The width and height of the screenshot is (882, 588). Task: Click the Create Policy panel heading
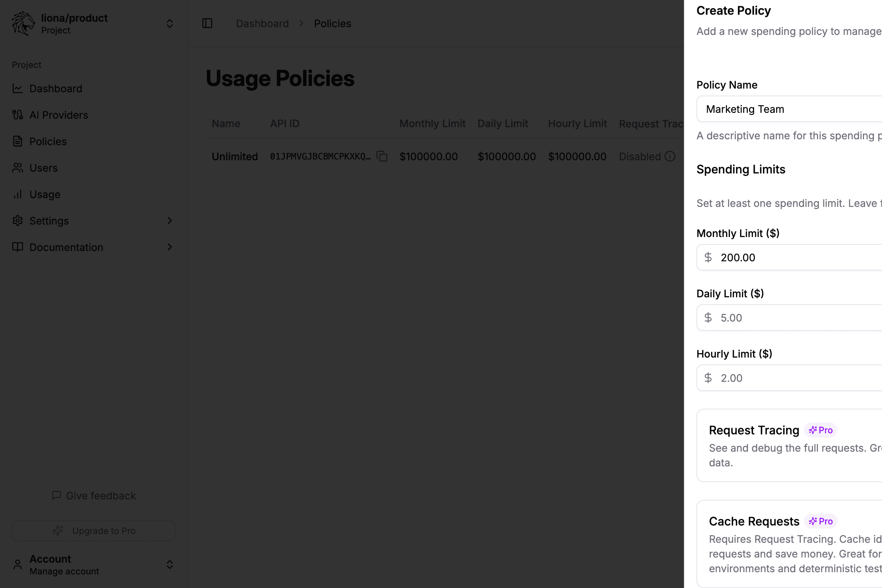coord(734,11)
